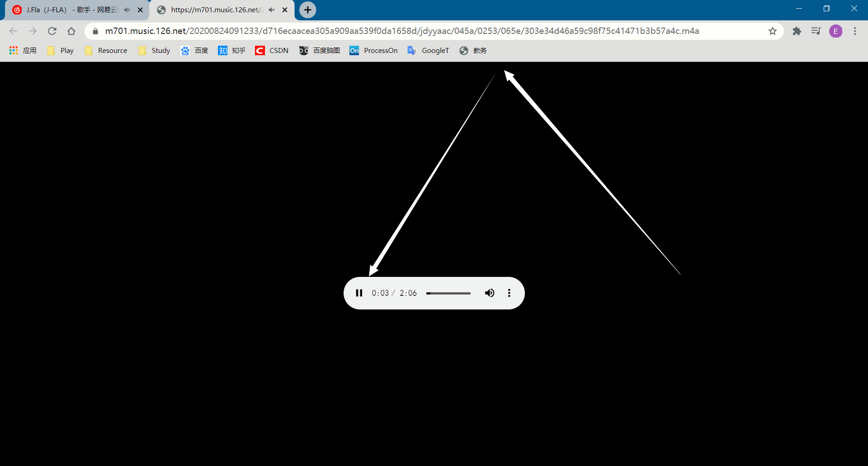Image resolution: width=868 pixels, height=466 pixels.
Task: Mute the audio player volume
Action: (x=490, y=293)
